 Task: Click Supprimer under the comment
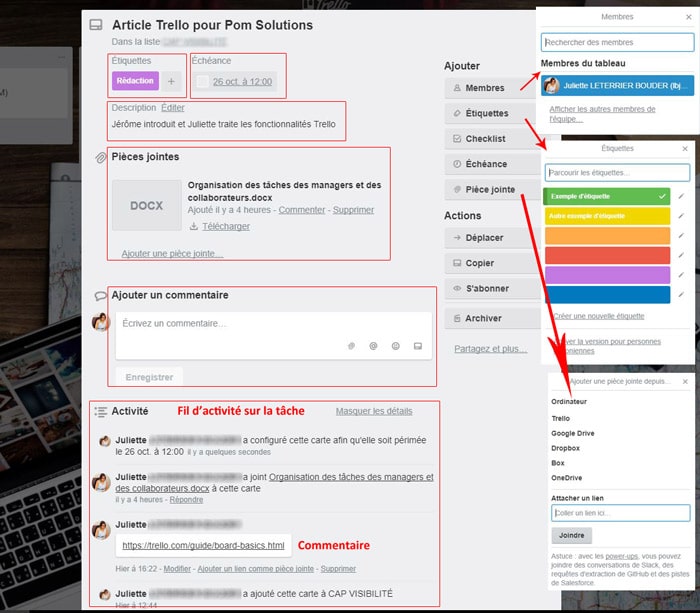click(x=338, y=569)
